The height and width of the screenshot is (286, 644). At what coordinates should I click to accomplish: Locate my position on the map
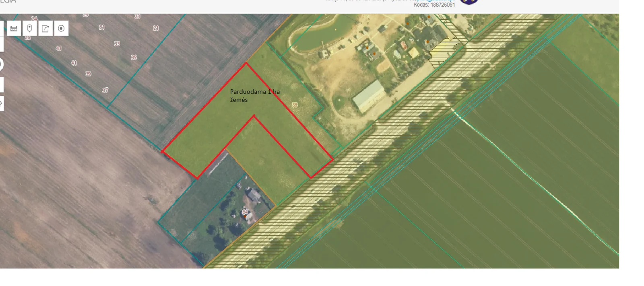tap(61, 29)
